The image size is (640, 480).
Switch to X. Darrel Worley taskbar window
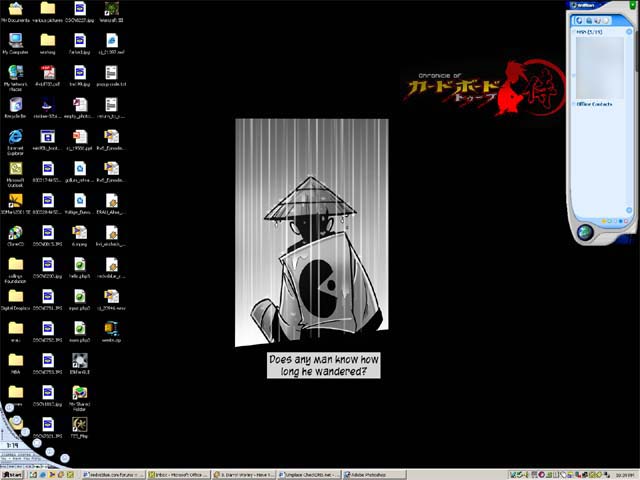pyautogui.click(x=243, y=475)
